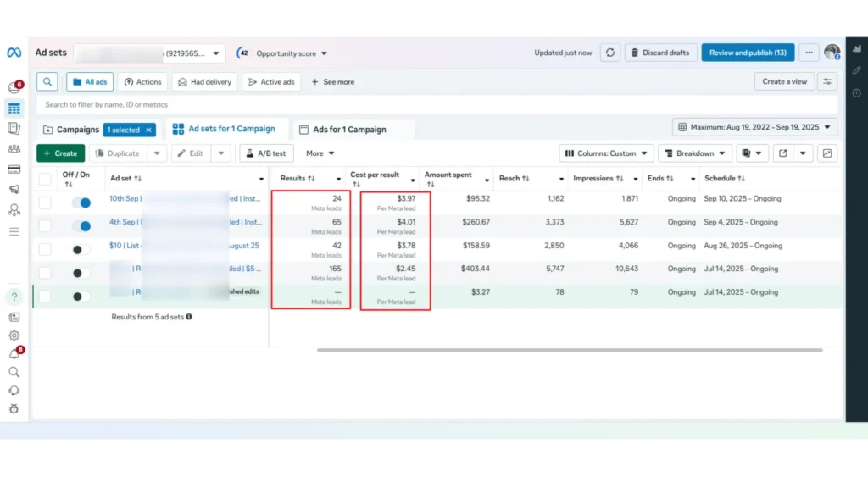Screen dimensions: 868x488
Task: Turn on the toggle for the $403.44 row
Action: [x=81, y=274]
